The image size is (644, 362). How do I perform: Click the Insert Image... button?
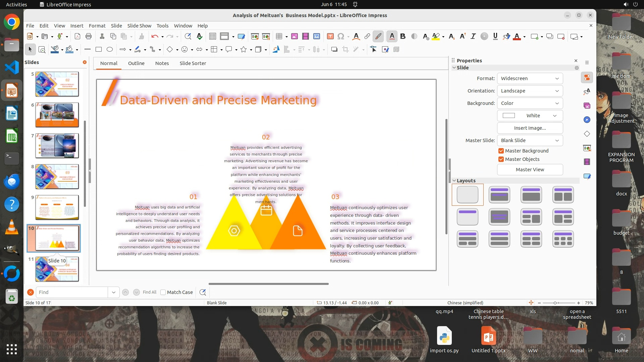530,128
